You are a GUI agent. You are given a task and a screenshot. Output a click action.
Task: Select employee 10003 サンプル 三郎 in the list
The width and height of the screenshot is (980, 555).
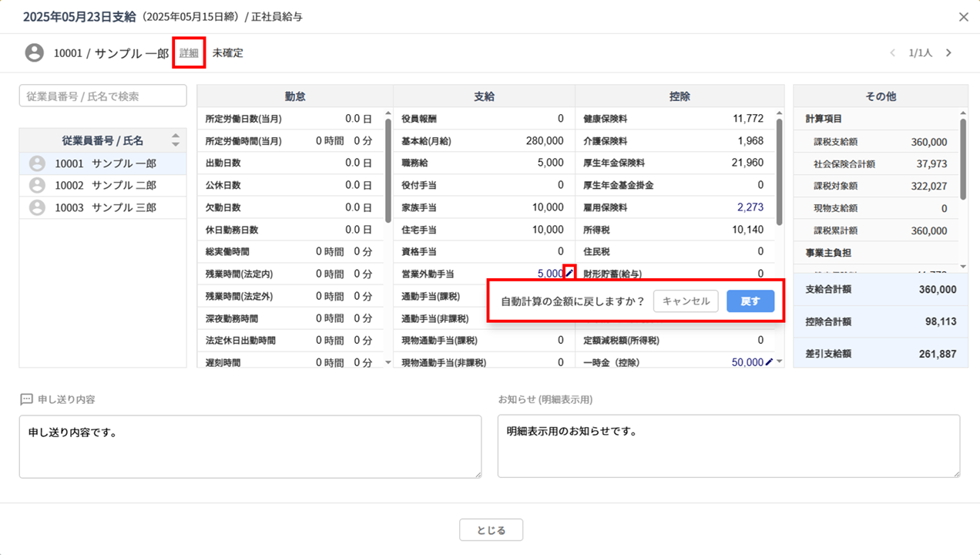tap(103, 208)
